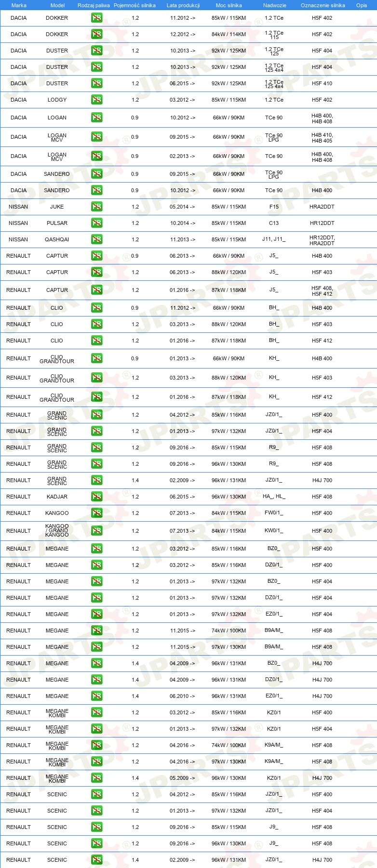
Task: Click the 'HR12DDT, HRA2DDT' engine code cell
Action: pos(322,240)
